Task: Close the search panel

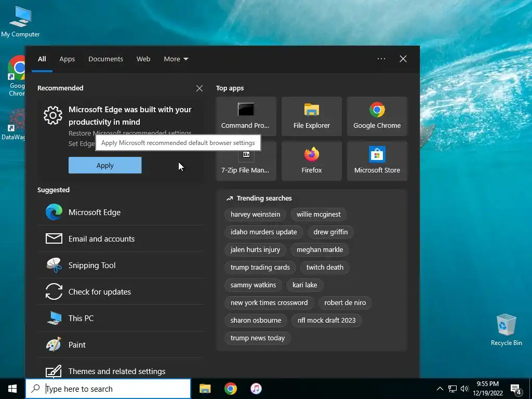Action: (403, 59)
